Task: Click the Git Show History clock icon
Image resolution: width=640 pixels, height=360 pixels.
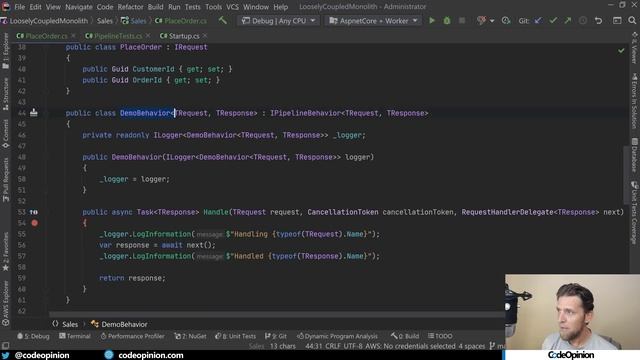Action: 583,20
